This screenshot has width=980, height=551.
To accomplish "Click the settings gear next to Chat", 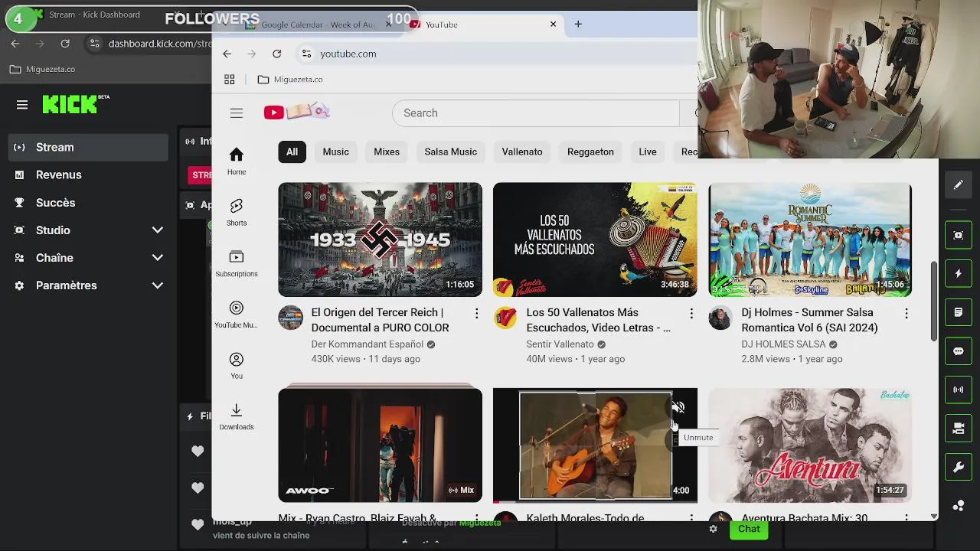I will (x=713, y=529).
